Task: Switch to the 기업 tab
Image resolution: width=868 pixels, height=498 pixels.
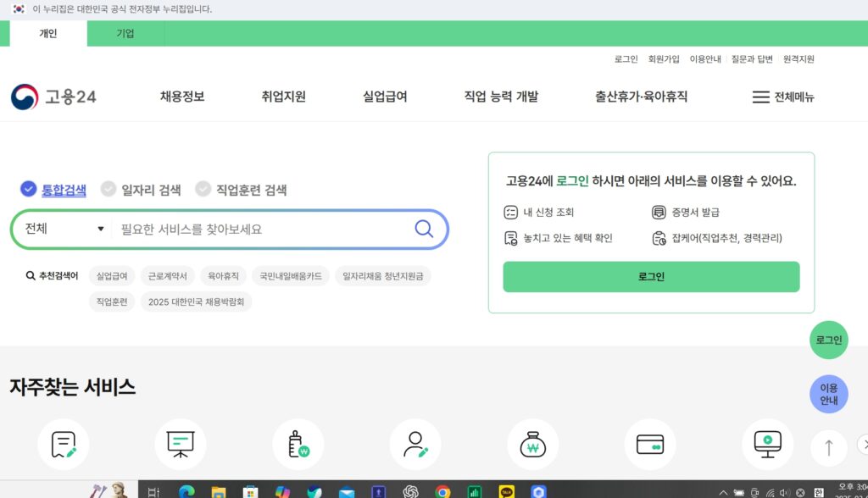Action: 125,33
